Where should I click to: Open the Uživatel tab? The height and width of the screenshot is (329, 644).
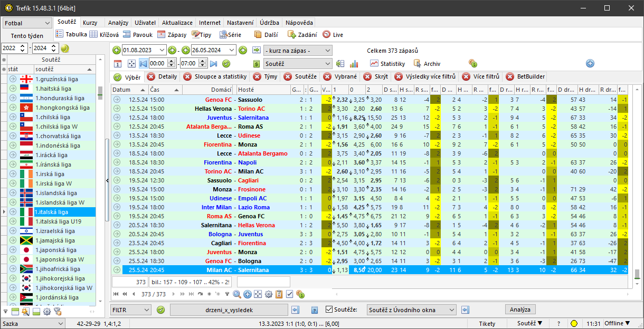tap(145, 23)
